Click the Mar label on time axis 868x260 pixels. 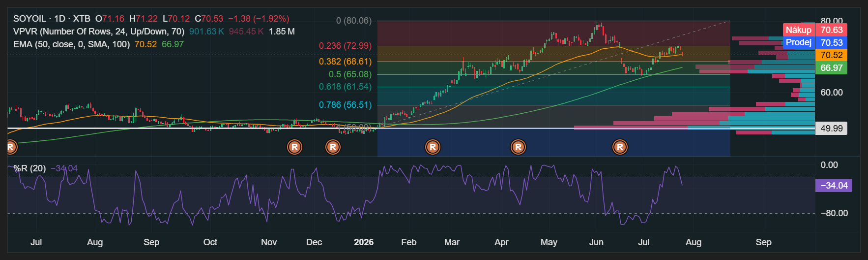[x=452, y=242]
